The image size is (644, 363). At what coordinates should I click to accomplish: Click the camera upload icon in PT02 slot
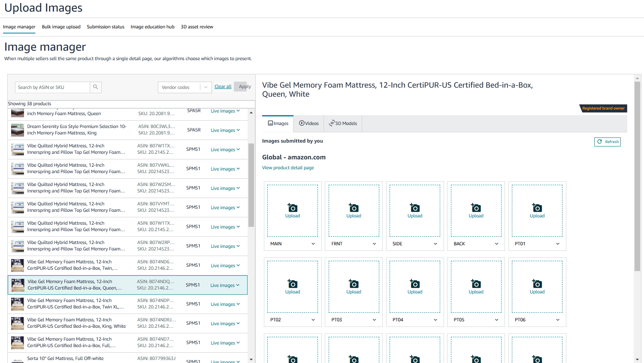pyautogui.click(x=293, y=284)
